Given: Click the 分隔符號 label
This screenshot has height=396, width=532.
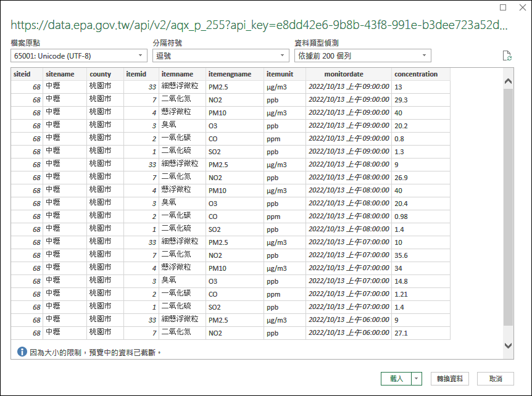Looking at the screenshot, I should point(167,43).
